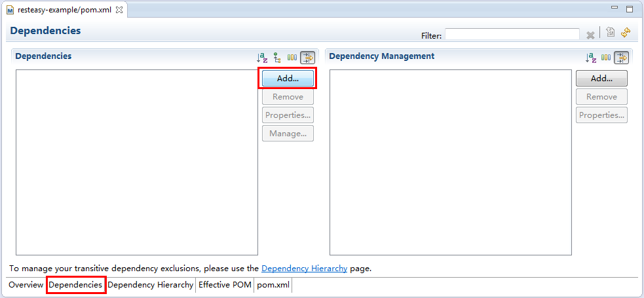Show GroupId columns icon in Dependencies section
Viewport: 644px width, 298px height.
pos(292,58)
